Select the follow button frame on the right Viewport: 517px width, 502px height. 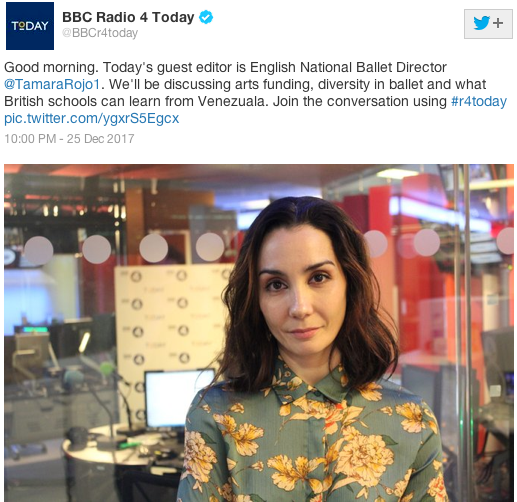(x=488, y=24)
